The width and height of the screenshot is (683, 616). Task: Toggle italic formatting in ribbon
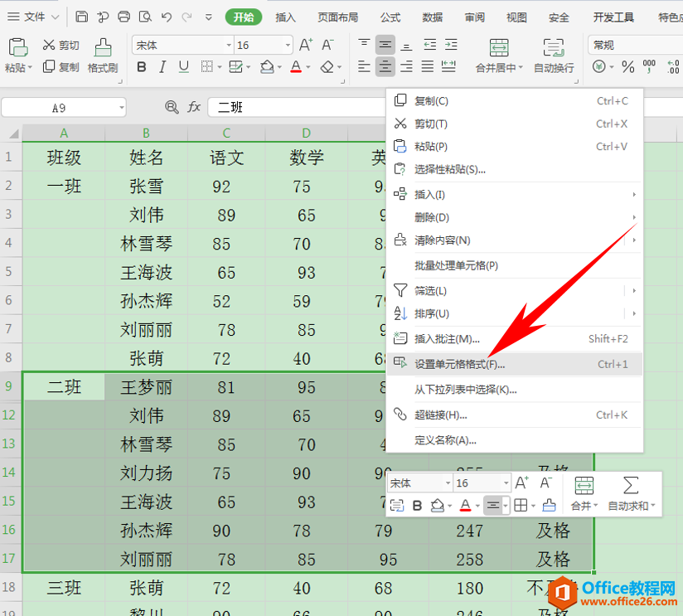tap(162, 67)
